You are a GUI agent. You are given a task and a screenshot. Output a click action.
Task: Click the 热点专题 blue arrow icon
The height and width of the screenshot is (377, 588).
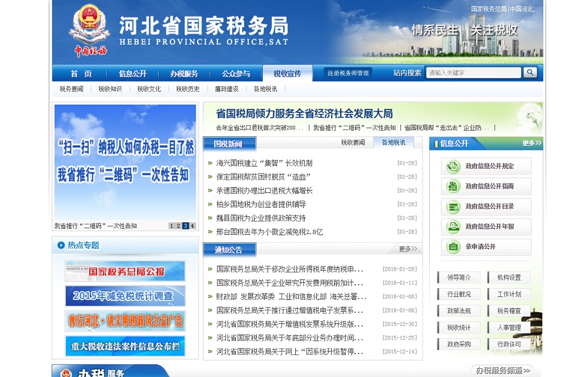click(61, 245)
